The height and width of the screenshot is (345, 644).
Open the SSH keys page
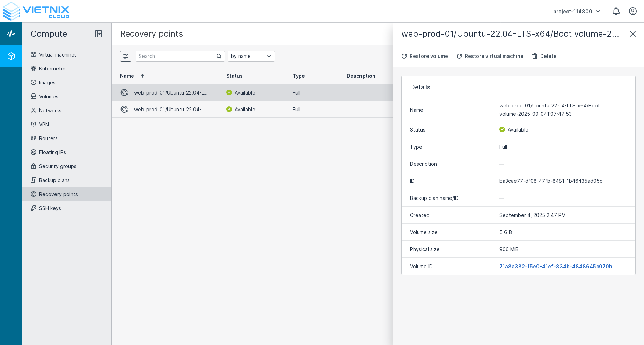click(x=50, y=208)
